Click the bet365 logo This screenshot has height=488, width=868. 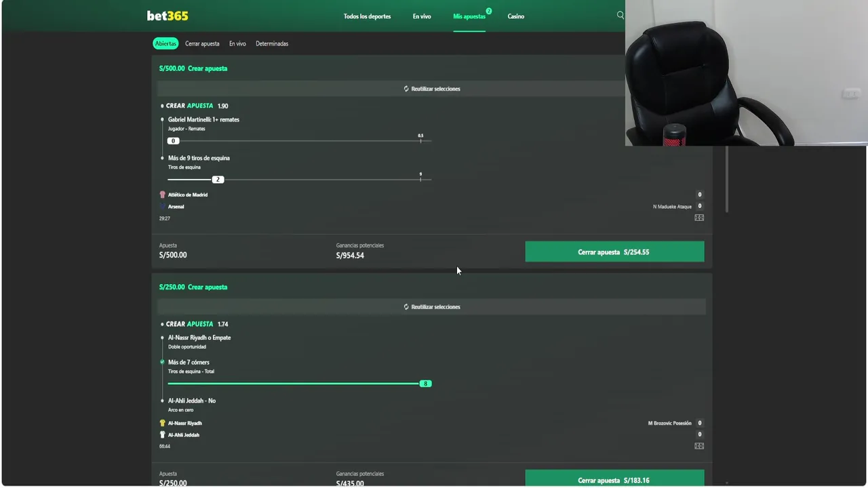click(x=167, y=16)
